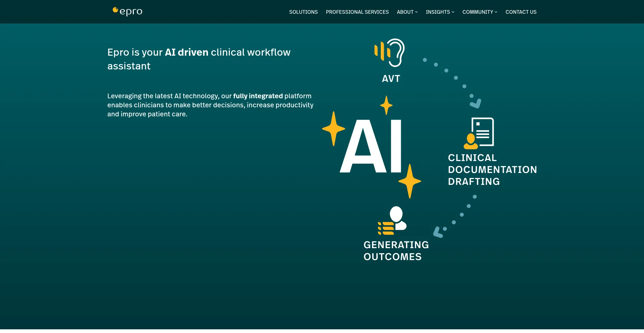Click the AVT ear listening icon
Viewport: 644px width, 333px height.
pos(389,53)
